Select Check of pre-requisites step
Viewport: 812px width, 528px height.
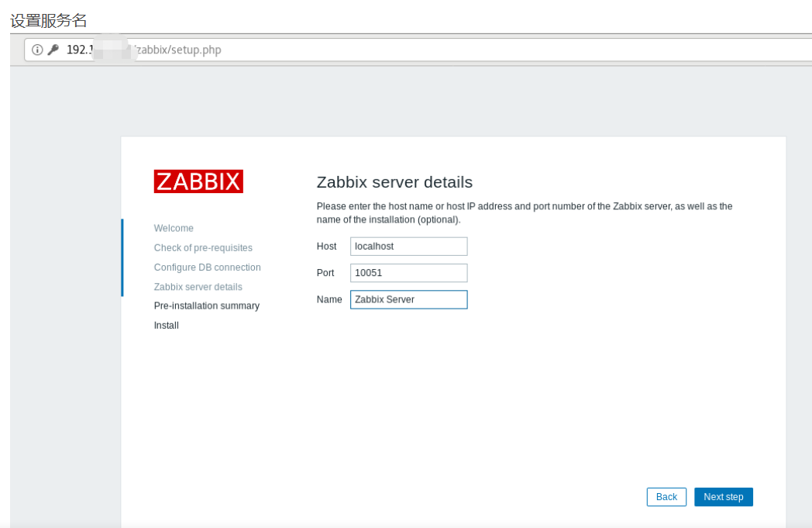(x=203, y=247)
